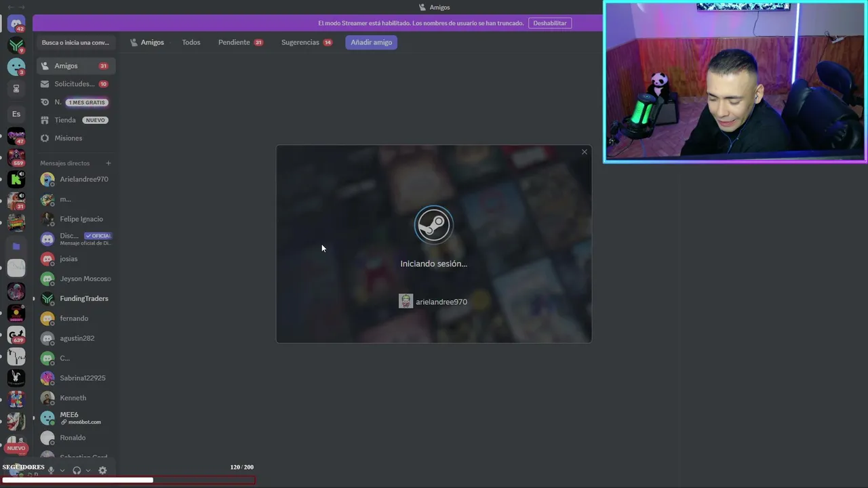Click Deshabilitar to disable Streamer mode

[550, 23]
